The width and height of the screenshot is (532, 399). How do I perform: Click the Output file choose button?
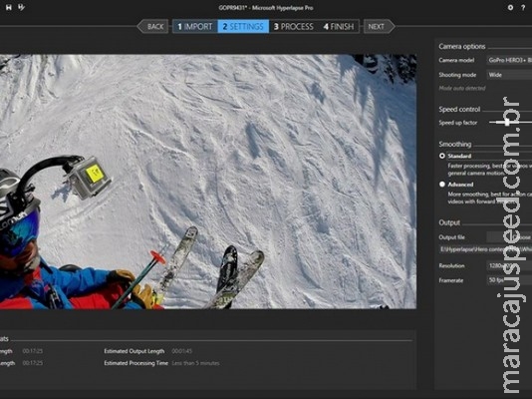509,237
